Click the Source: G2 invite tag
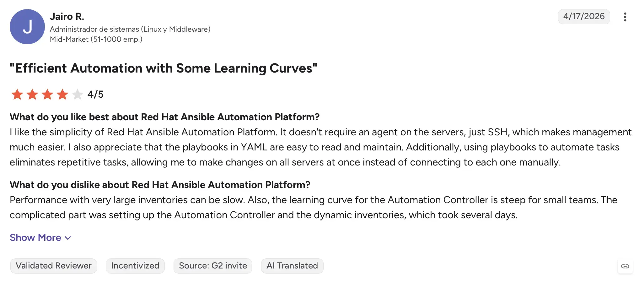 pyautogui.click(x=213, y=266)
